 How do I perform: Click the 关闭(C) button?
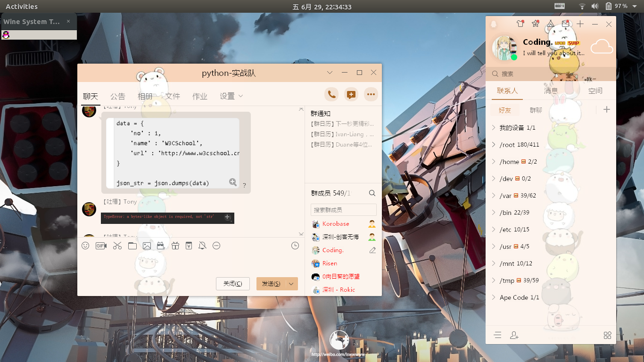point(233,284)
